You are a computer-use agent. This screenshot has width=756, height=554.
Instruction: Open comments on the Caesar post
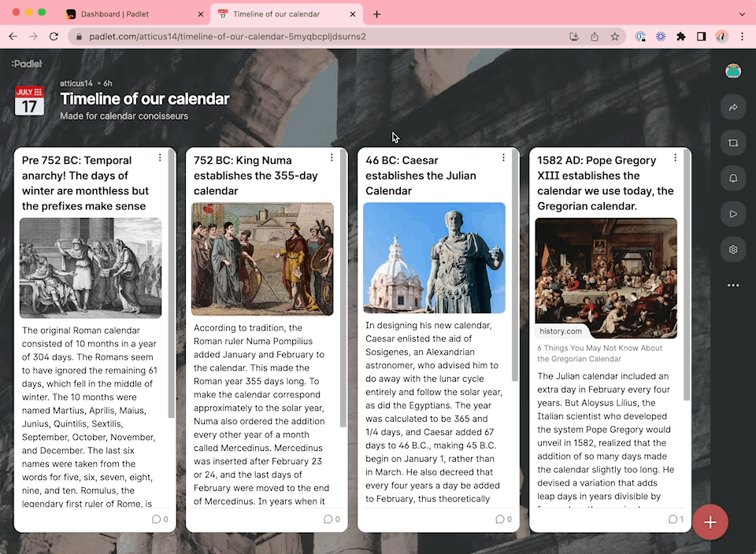click(x=503, y=519)
